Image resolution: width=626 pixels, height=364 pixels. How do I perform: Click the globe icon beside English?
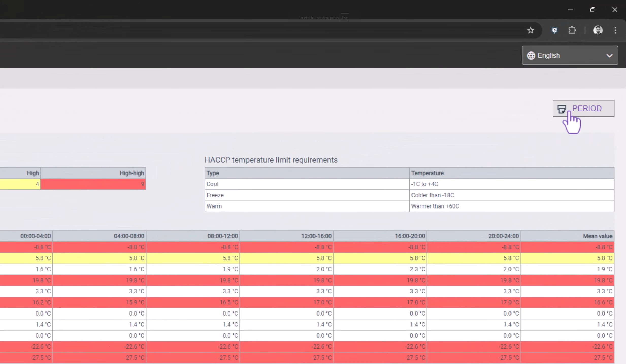tap(531, 56)
